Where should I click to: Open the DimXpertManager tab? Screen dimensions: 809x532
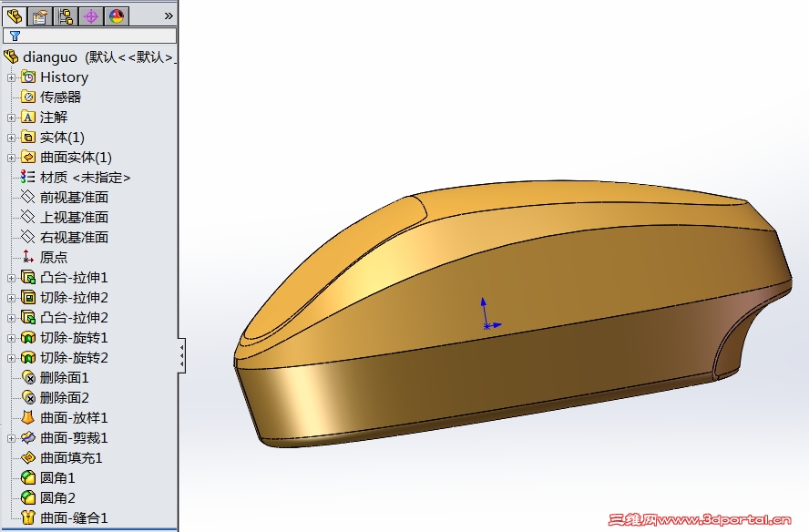(91, 16)
